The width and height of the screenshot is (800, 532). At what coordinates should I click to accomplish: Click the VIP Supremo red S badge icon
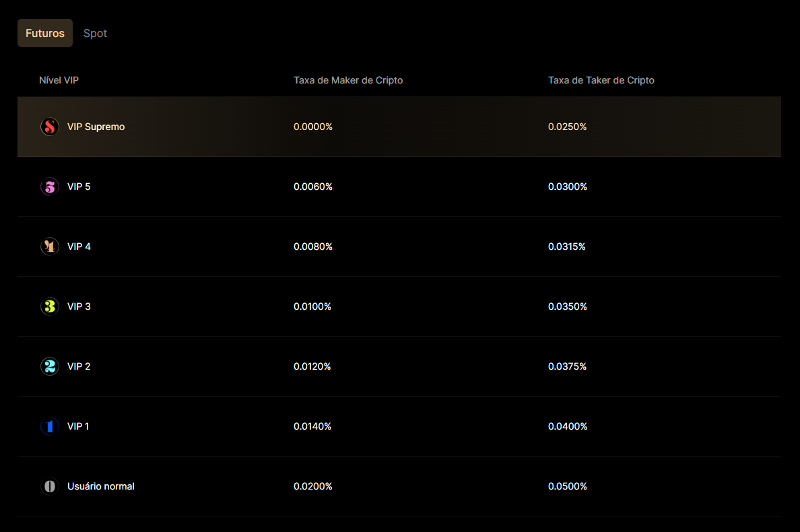pos(50,127)
